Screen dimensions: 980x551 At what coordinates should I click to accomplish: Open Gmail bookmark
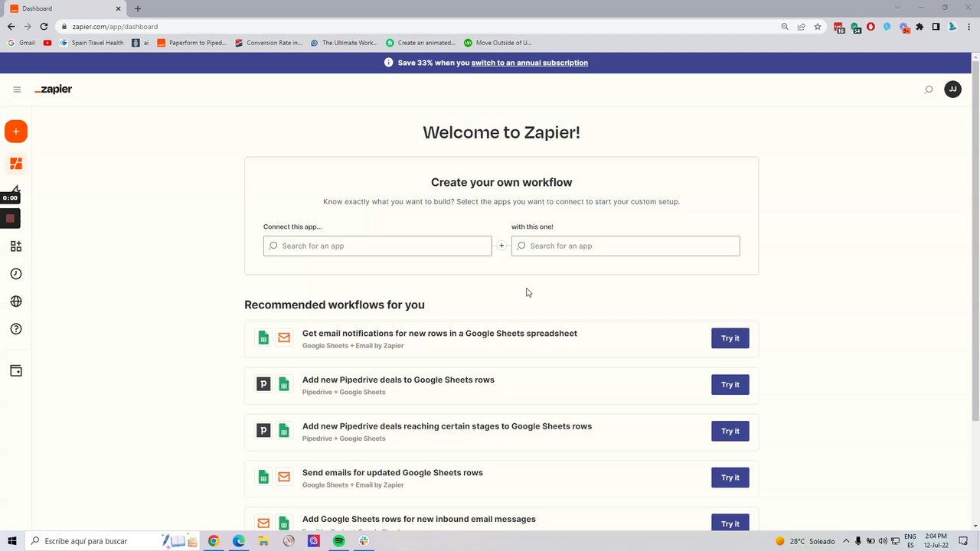click(x=21, y=43)
